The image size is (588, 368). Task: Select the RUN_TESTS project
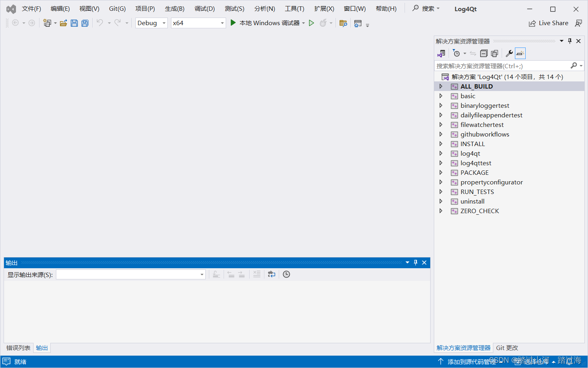tap(477, 192)
